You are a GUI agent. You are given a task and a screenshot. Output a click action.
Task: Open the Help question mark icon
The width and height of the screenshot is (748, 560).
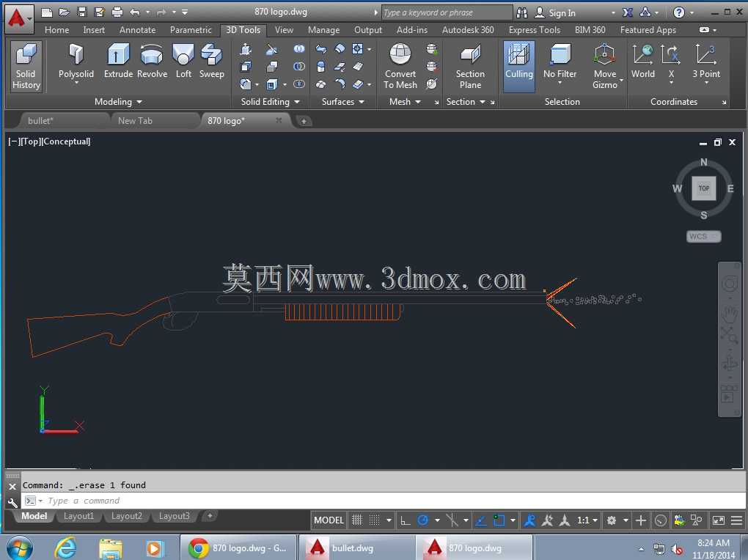click(x=679, y=12)
